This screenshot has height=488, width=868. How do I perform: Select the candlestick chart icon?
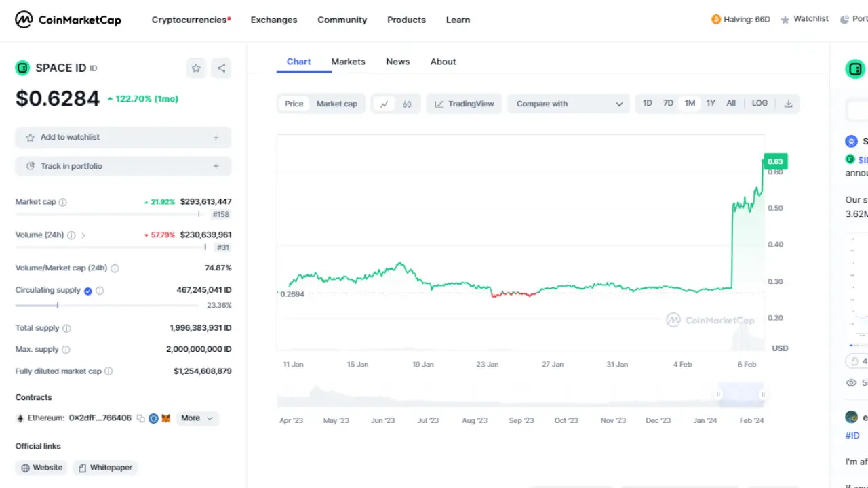[x=407, y=104]
